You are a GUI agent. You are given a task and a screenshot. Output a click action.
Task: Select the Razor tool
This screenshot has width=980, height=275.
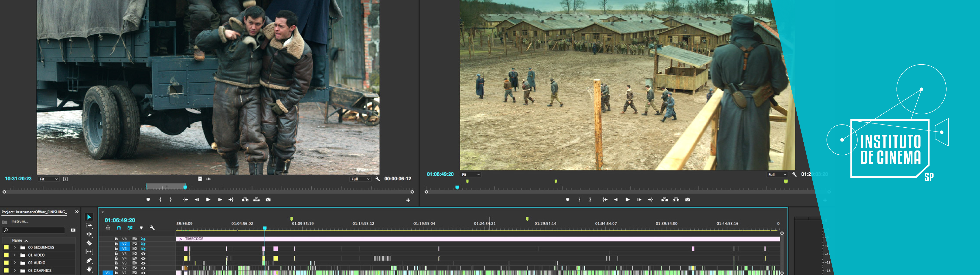click(x=89, y=243)
